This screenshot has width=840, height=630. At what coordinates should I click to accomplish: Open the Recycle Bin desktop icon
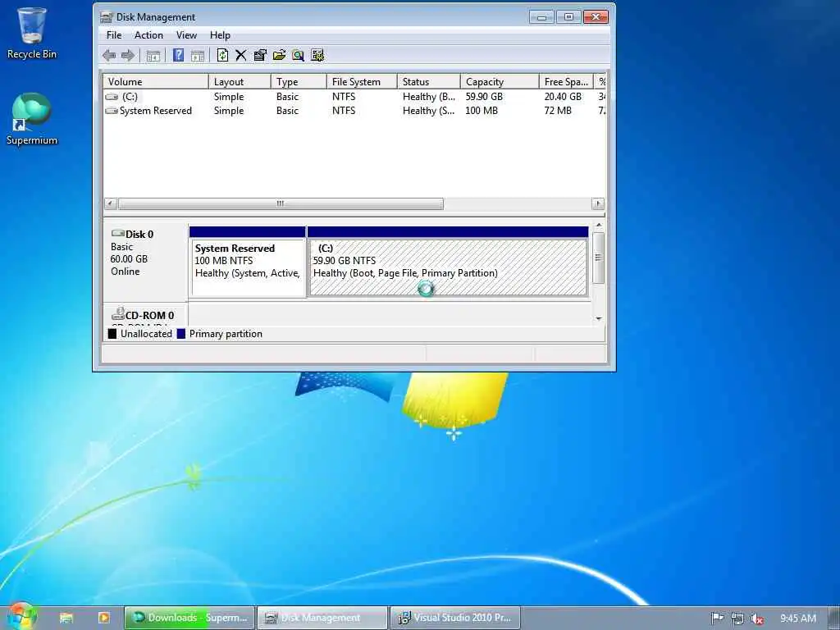tap(32, 33)
